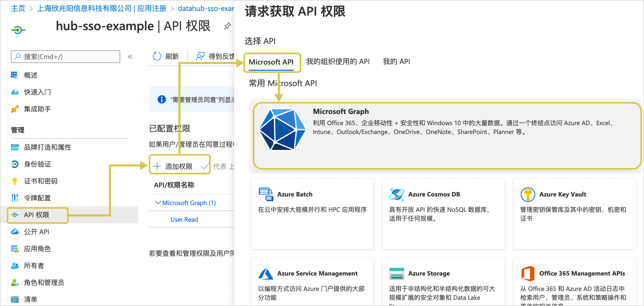Click the roles and administrators icon
The image size is (644, 306).
pyautogui.click(x=15, y=283)
